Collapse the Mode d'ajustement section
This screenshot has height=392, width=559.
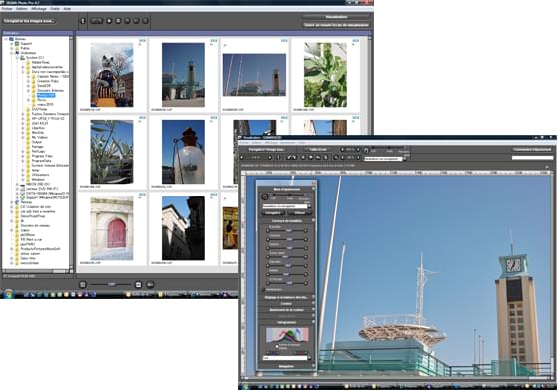click(313, 189)
